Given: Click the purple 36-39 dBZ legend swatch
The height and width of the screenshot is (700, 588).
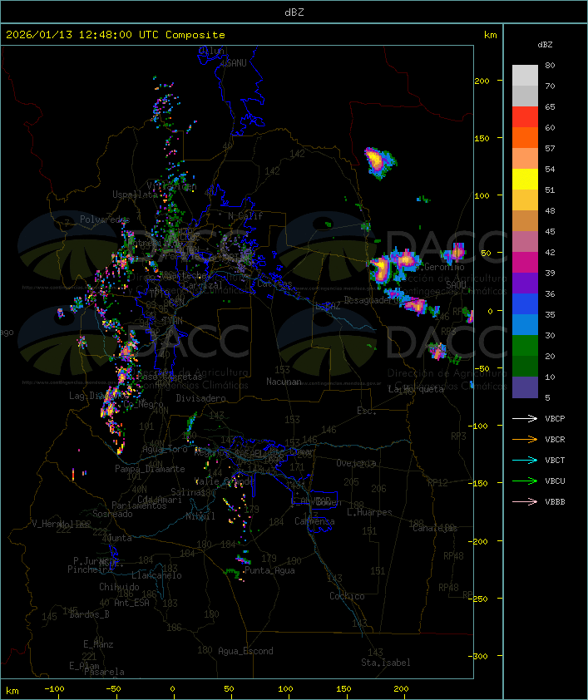Looking at the screenshot, I should [525, 283].
